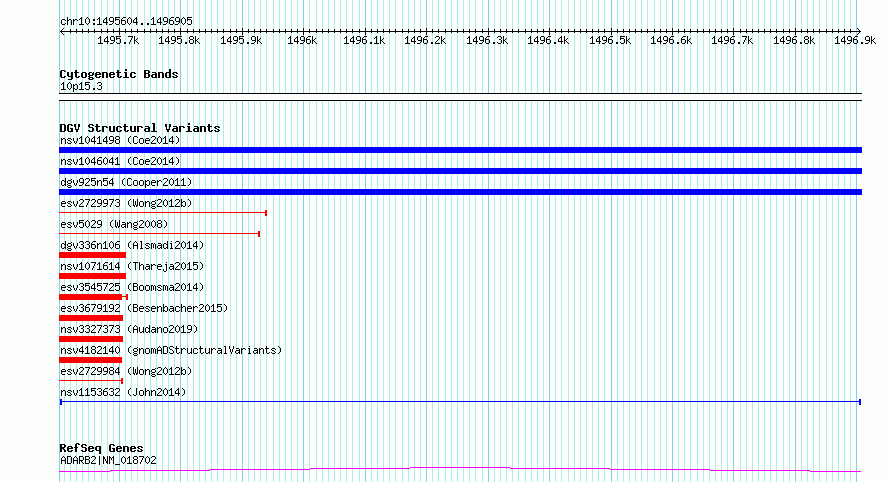Image resolution: width=890 pixels, height=482 pixels.
Task: Click the esv3679192 (Besenbacher2015) label
Action: coord(144,308)
